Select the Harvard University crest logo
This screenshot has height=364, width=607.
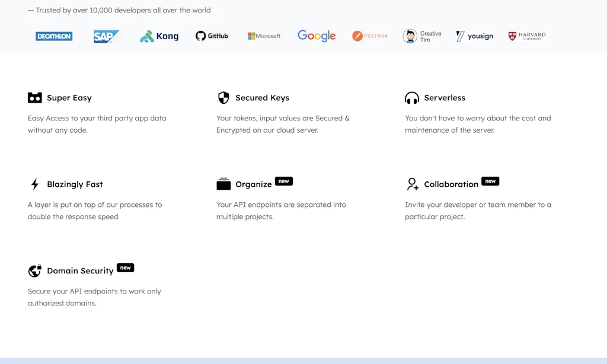click(526, 36)
